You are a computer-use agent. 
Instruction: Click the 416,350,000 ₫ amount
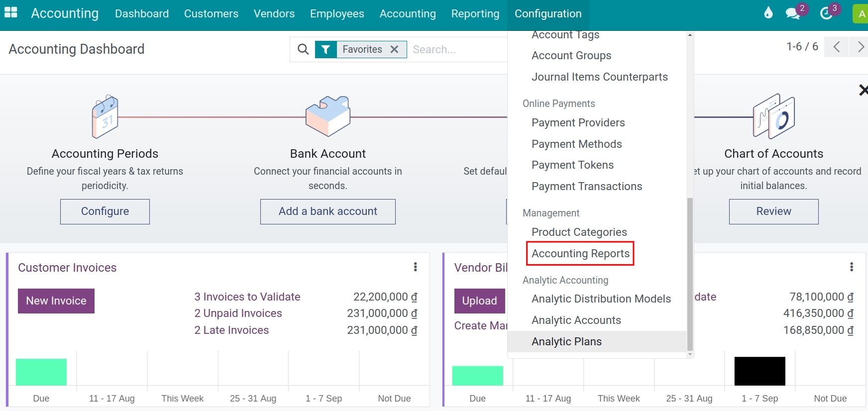tap(819, 313)
